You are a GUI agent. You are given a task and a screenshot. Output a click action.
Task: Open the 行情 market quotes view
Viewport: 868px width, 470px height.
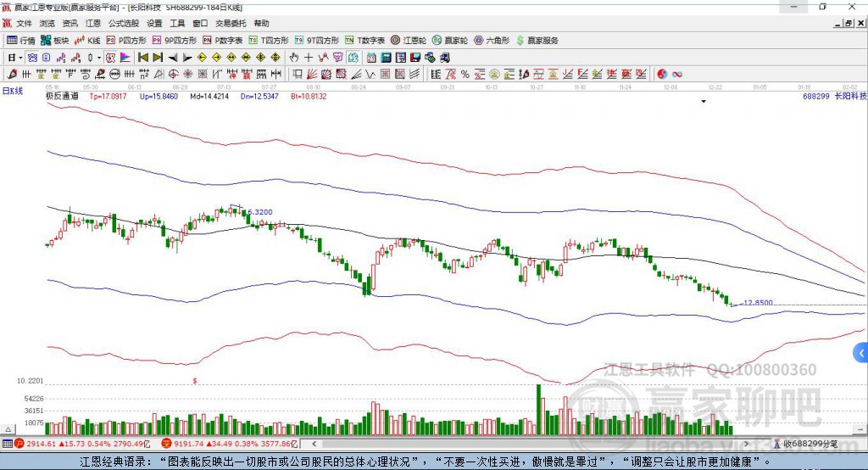[x=20, y=41]
